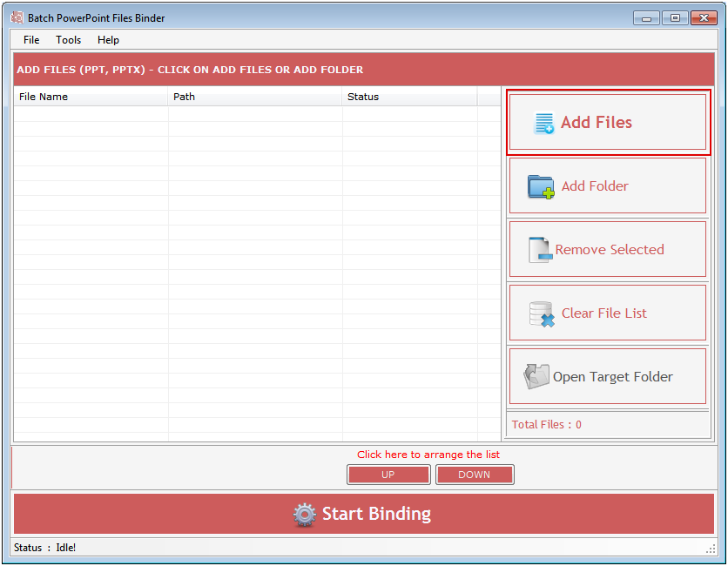Viewport: 728px width, 566px height.
Task: Click the ADD FILES (PPT, PPTX) banner text
Action: pyautogui.click(x=190, y=70)
